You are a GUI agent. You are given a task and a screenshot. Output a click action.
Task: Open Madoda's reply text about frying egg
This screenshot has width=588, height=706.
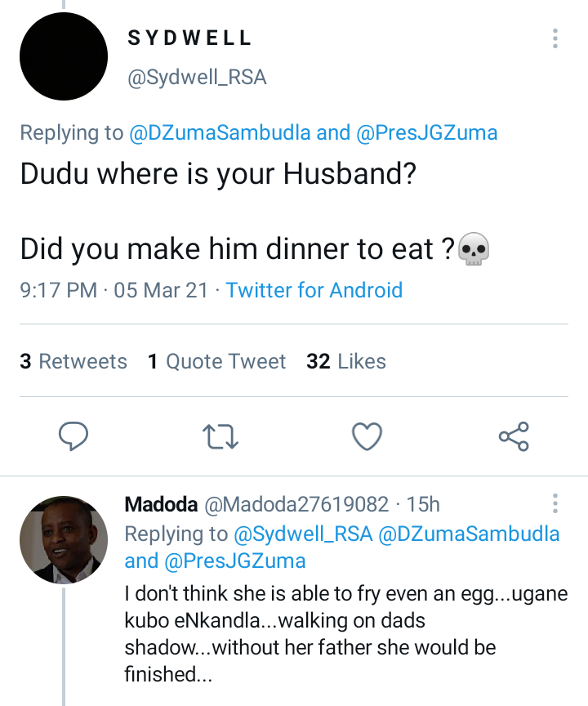click(x=346, y=634)
